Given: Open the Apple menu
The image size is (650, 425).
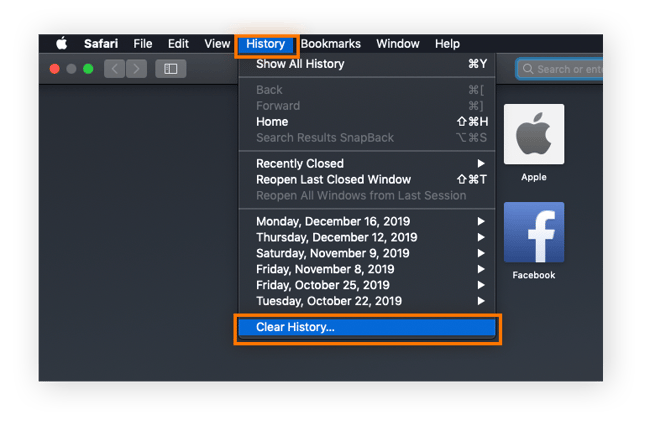Looking at the screenshot, I should tap(62, 44).
